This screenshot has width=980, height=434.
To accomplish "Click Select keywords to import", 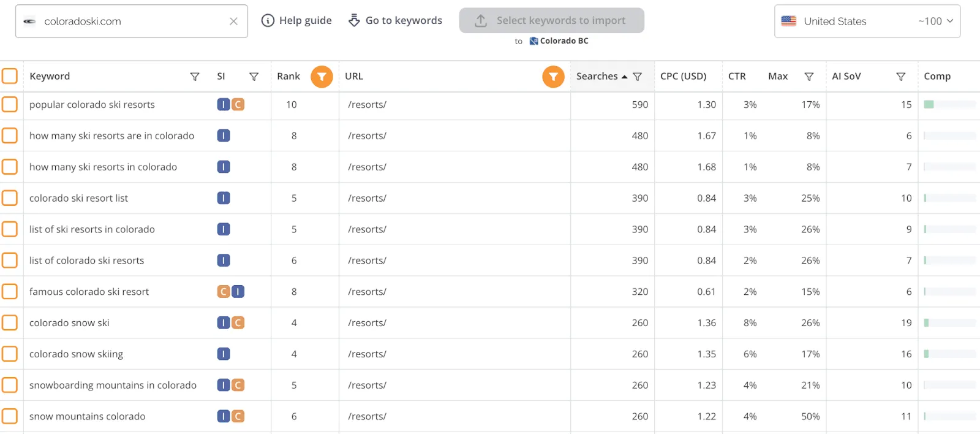I will click(x=551, y=20).
